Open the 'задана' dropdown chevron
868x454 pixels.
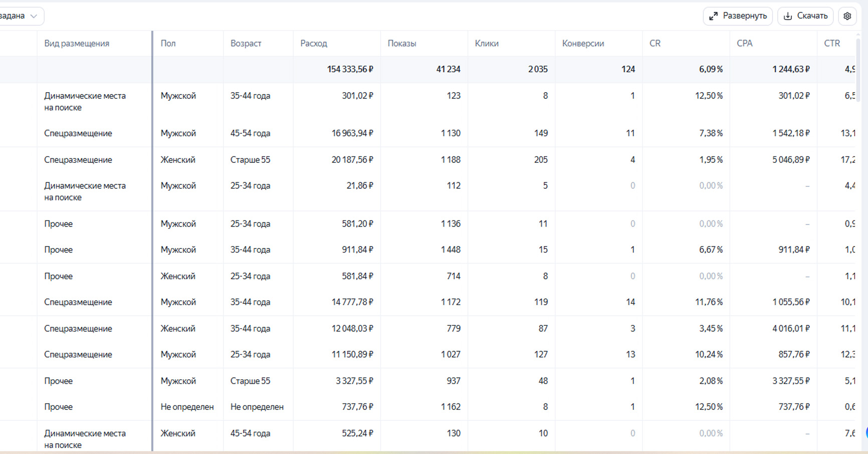[34, 16]
